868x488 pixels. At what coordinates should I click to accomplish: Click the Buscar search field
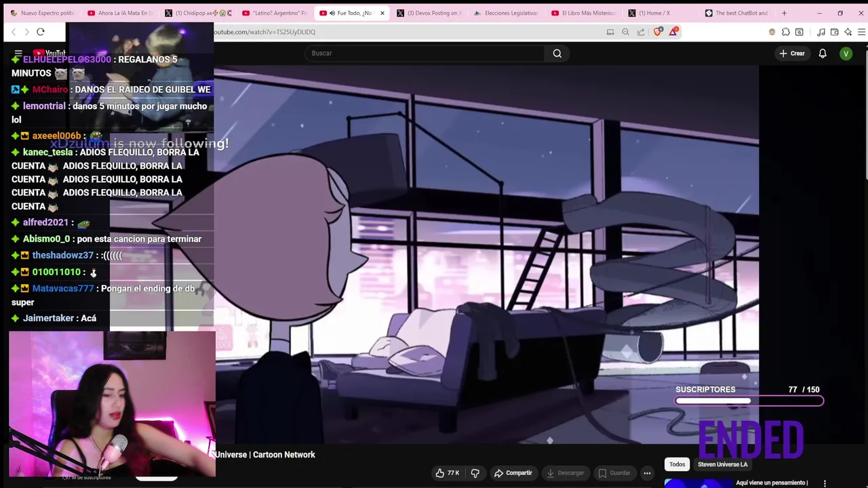(425, 54)
